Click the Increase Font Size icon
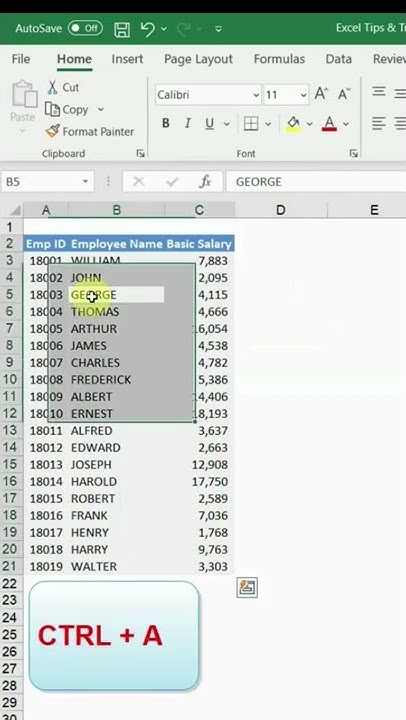This screenshot has height=720, width=406. (321, 94)
